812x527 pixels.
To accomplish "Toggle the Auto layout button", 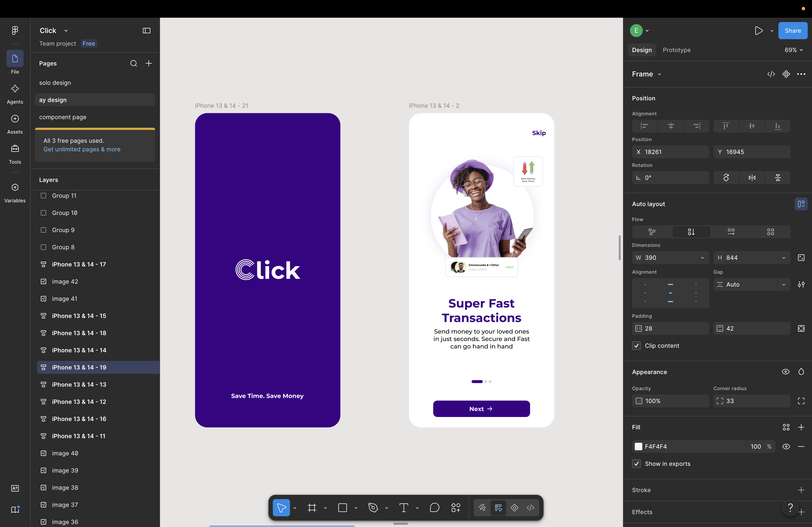I will [x=801, y=204].
